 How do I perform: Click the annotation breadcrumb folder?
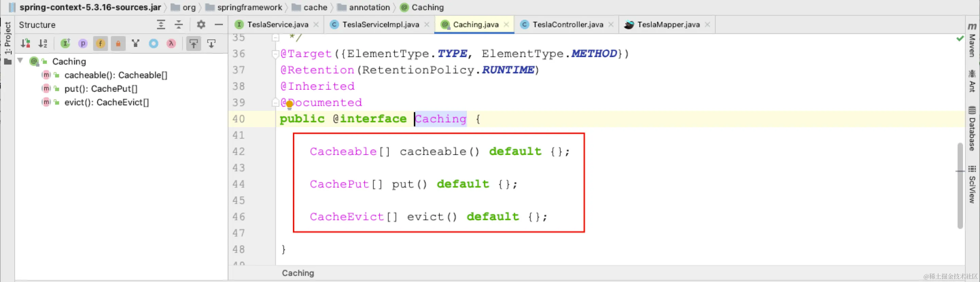364,7
